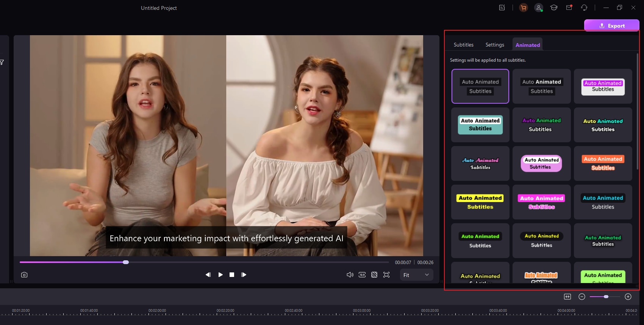644x325 pixels.
Task: Select the plain outlined subtitle style thumbnail
Action: pyautogui.click(x=480, y=86)
